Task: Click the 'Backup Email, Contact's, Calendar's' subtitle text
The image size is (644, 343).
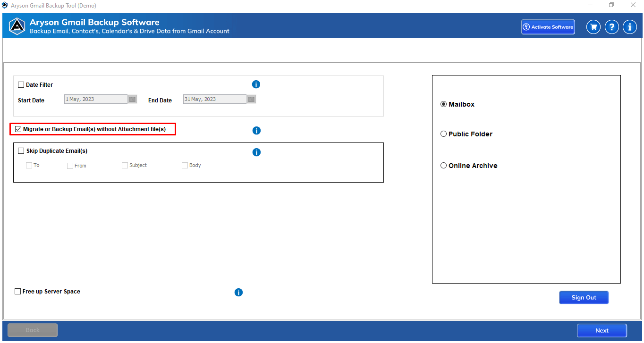Action: click(x=129, y=31)
